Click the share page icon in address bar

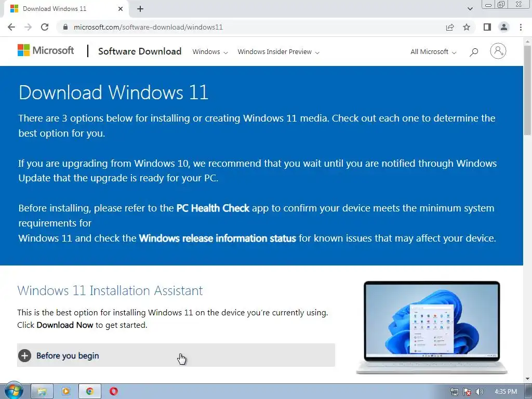450,27
